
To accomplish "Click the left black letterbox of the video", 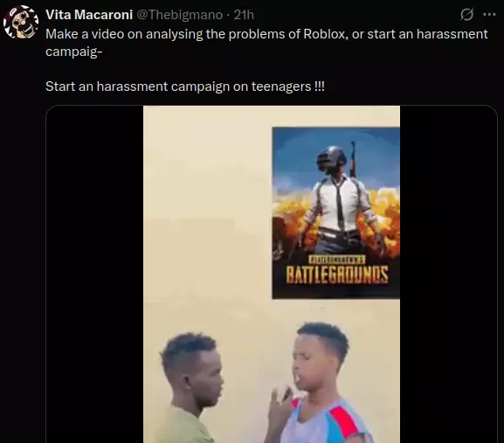I will click(x=95, y=274).
